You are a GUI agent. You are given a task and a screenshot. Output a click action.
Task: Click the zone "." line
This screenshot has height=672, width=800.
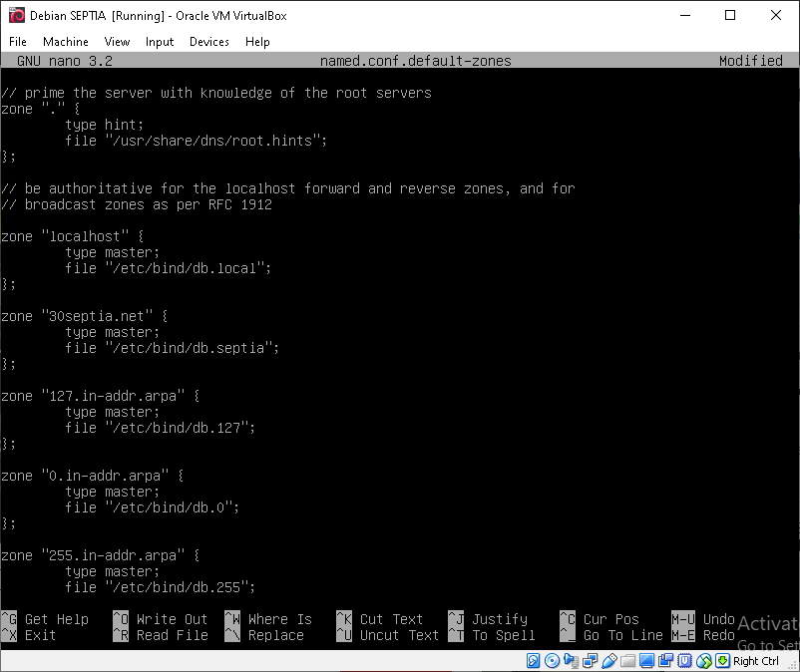click(41, 109)
